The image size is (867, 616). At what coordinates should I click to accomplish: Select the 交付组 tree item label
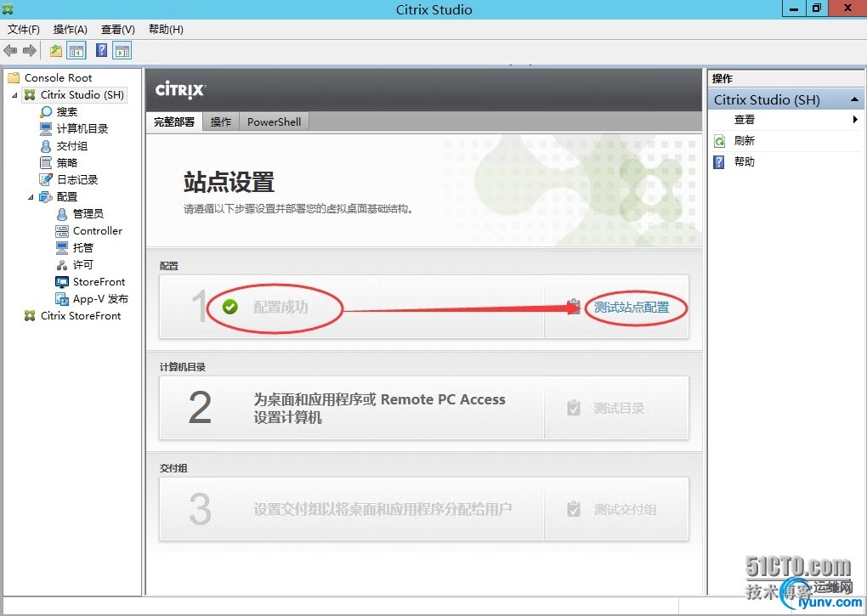[x=72, y=146]
